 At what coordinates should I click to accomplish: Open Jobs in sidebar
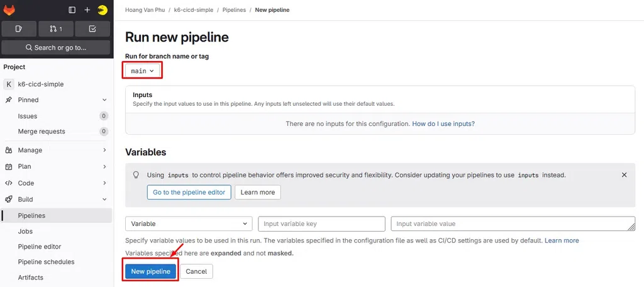click(25, 231)
